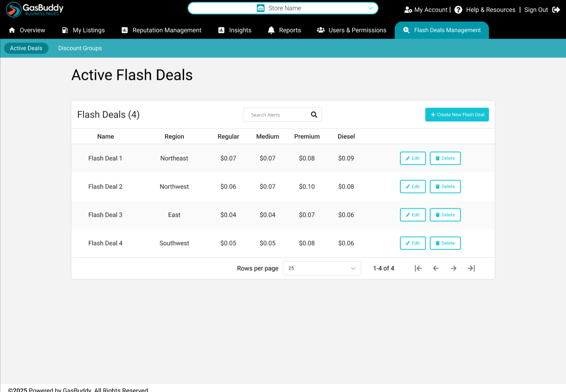Click the $0.09 Diesel value
Viewport: 566px width, 392px height.
click(346, 158)
